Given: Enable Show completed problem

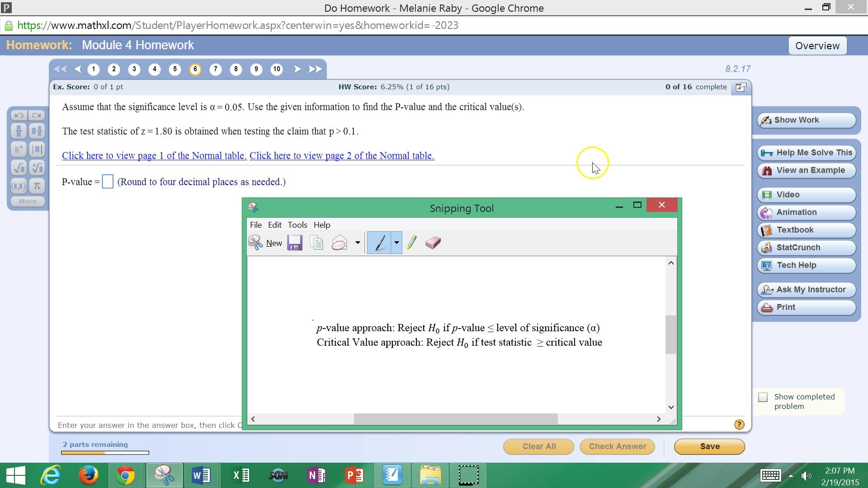Looking at the screenshot, I should (763, 397).
